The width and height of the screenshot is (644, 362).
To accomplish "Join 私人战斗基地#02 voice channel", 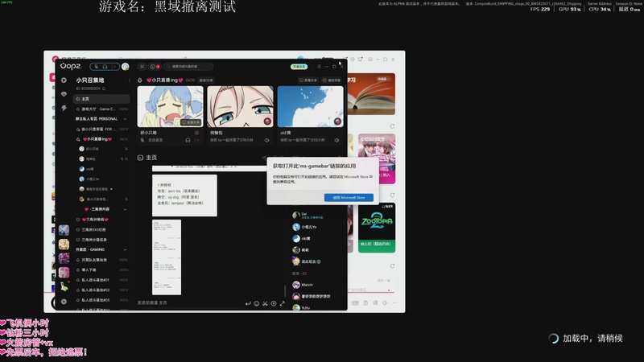I will [101, 290].
